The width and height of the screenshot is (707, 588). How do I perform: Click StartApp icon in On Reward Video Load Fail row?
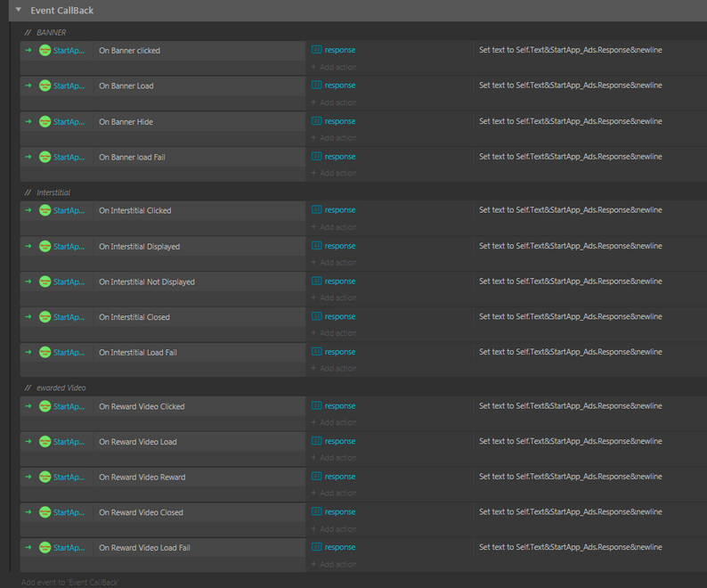pos(45,547)
